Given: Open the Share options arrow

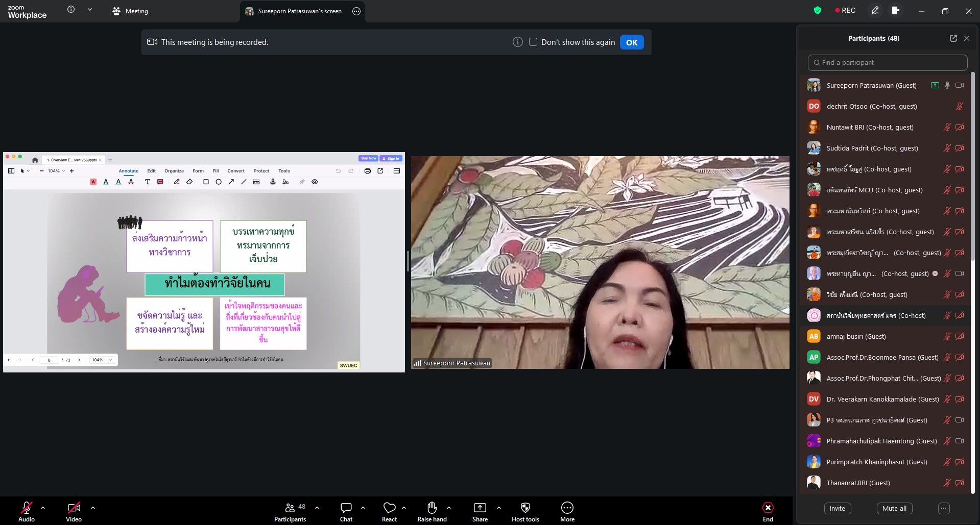Looking at the screenshot, I should pyautogui.click(x=499, y=508).
